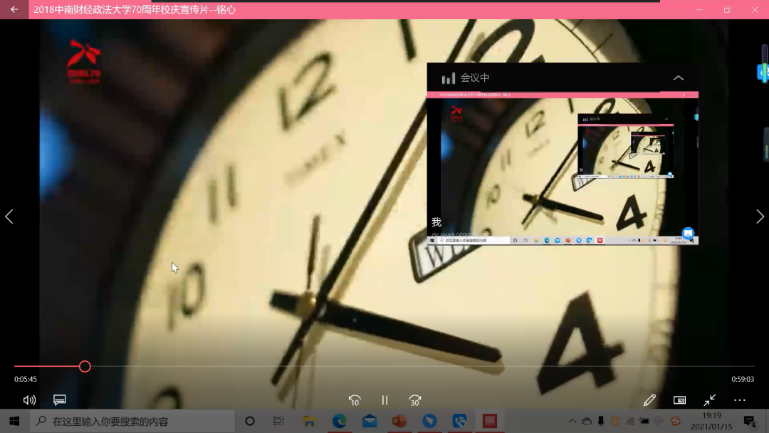Restore down the video player window
This screenshot has height=433, width=769.
click(727, 9)
